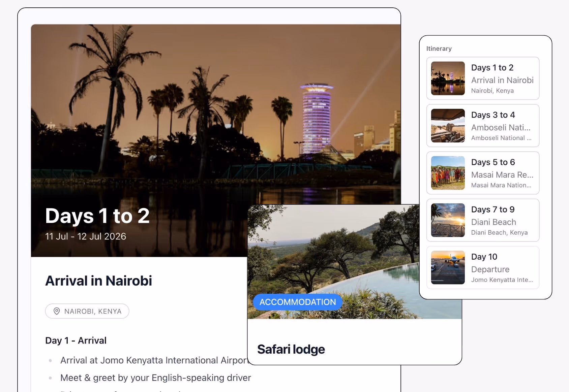This screenshot has height=392, width=569.
Task: Click the Day 1 - Arrival subheading
Action: click(x=76, y=340)
